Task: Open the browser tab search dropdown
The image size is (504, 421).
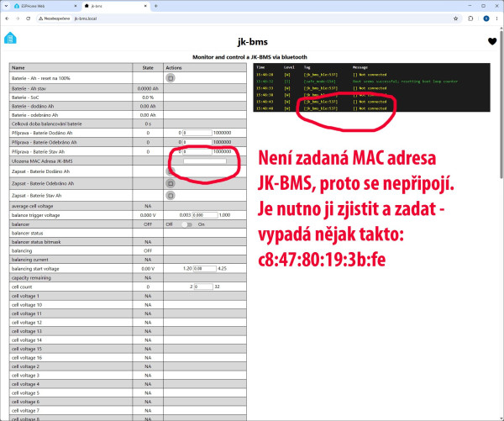Action: [6, 6]
